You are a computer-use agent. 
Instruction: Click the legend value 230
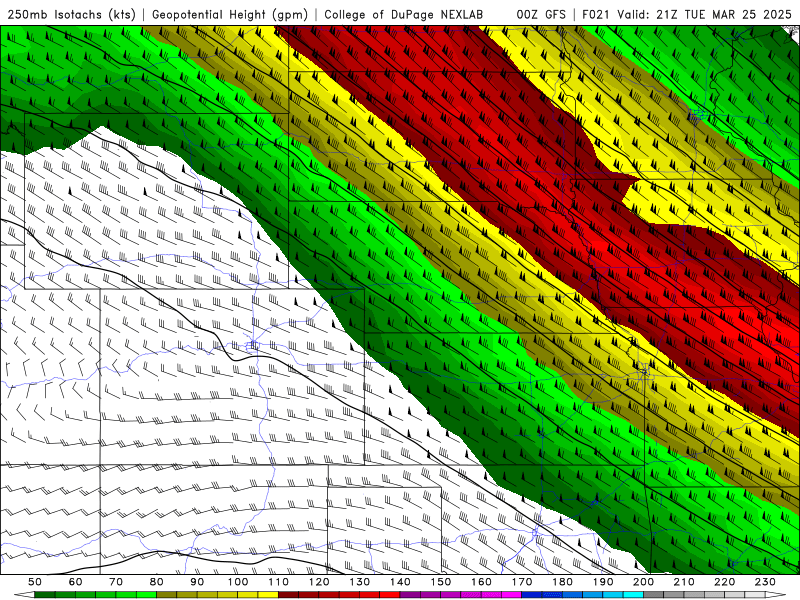765,582
